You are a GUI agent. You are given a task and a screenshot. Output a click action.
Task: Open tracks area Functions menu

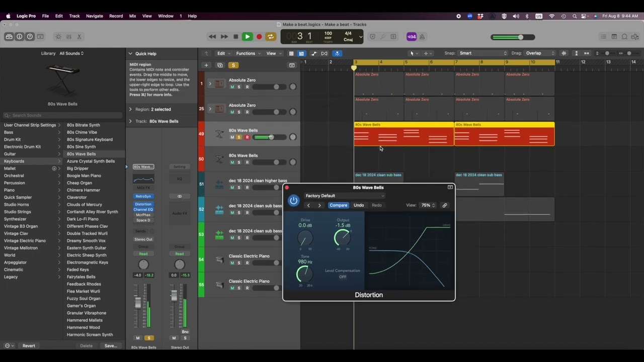[x=248, y=53]
